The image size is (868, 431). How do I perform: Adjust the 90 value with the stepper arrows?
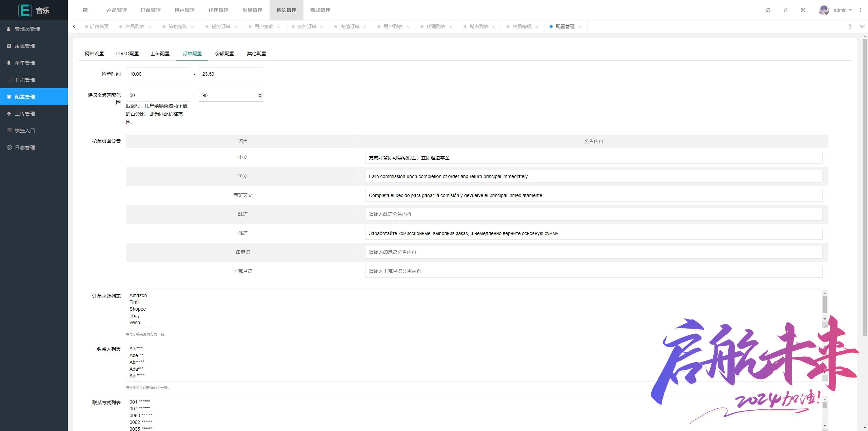[260, 95]
